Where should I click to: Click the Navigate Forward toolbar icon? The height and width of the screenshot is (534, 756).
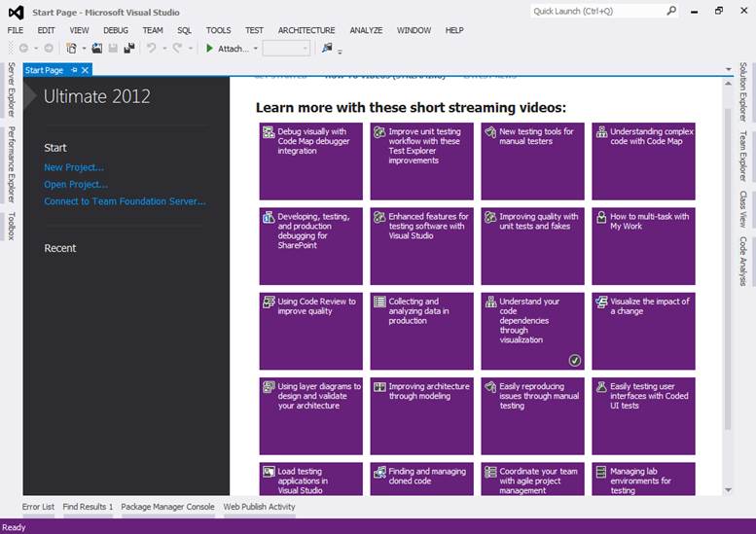click(x=49, y=49)
